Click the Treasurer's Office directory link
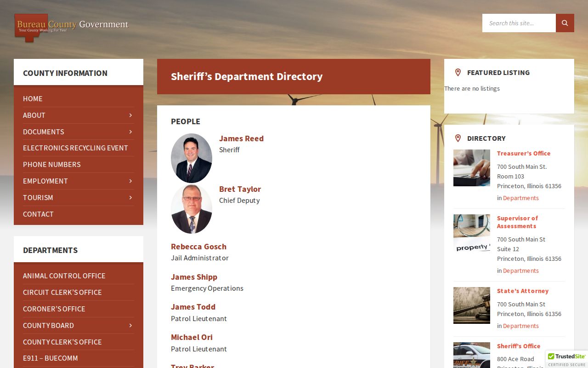 [x=524, y=154]
